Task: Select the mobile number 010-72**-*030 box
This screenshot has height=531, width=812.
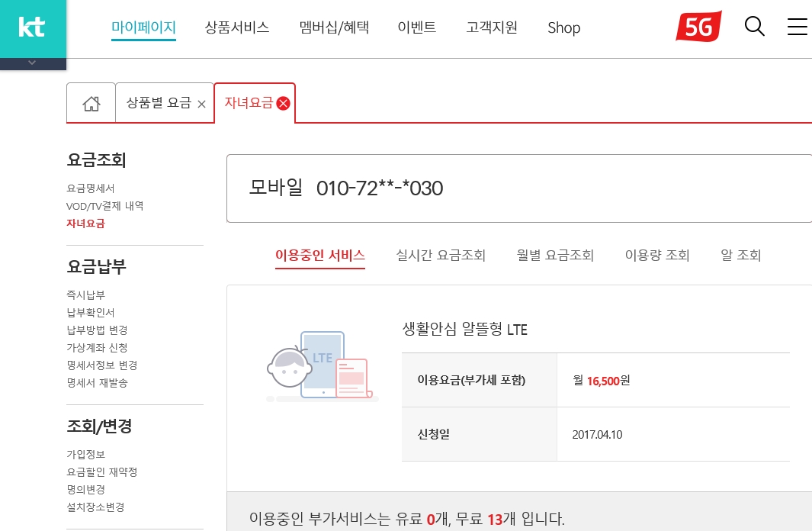Action: (518, 188)
